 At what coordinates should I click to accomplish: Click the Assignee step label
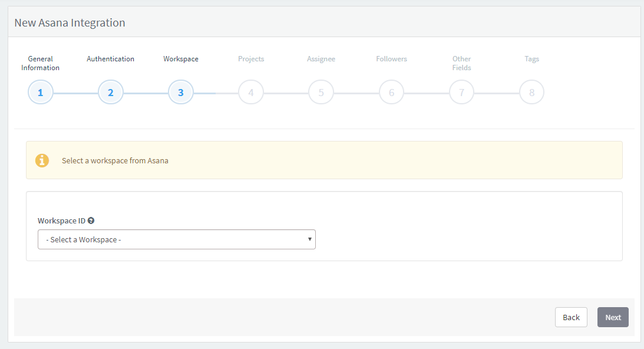(x=321, y=59)
